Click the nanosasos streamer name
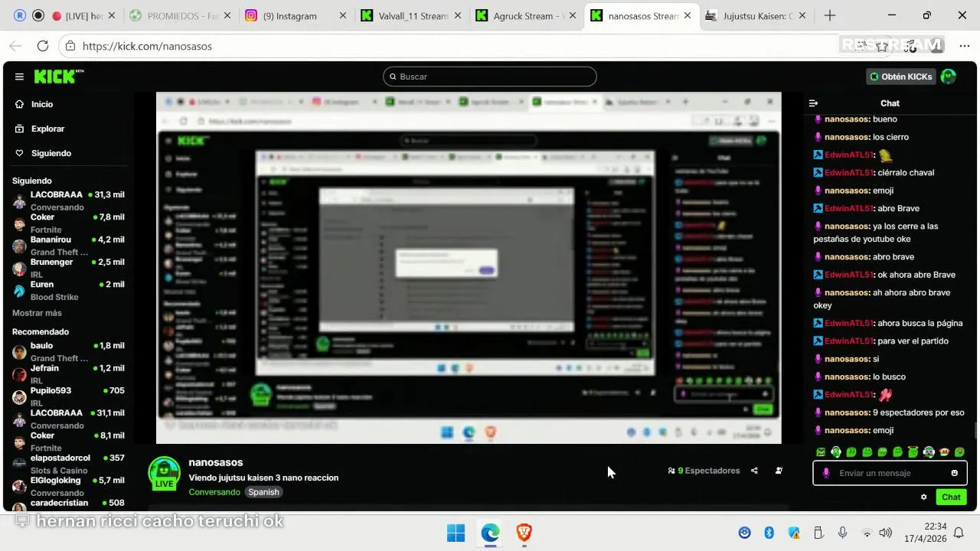 coord(216,462)
